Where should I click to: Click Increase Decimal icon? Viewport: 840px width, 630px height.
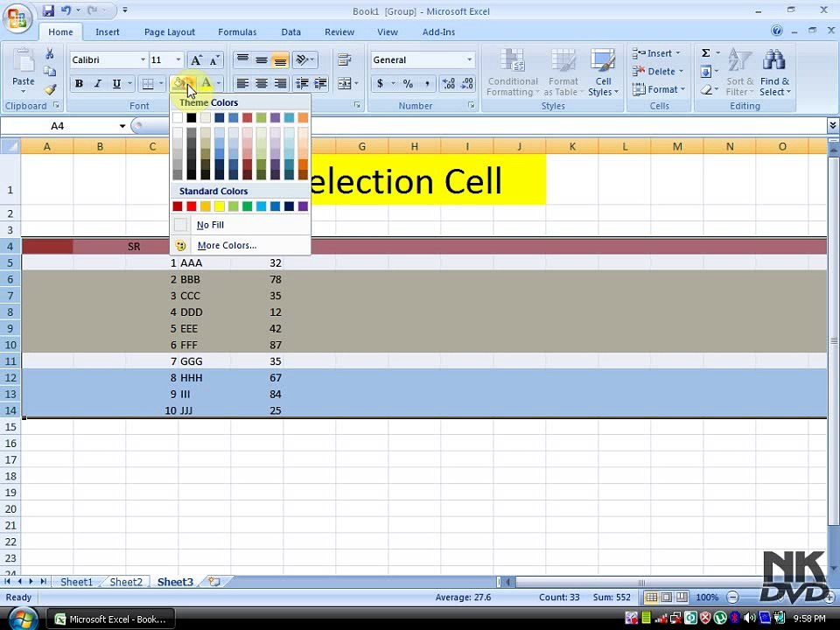pos(449,84)
